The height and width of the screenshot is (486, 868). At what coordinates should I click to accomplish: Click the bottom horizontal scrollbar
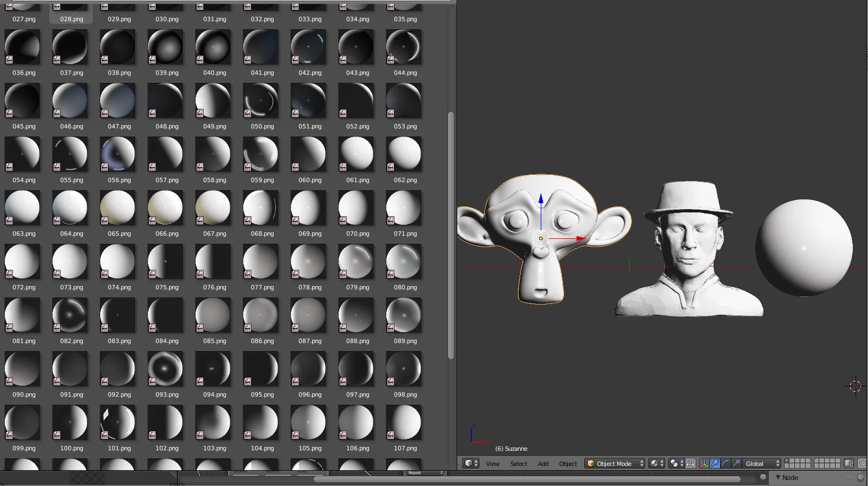[527, 479]
